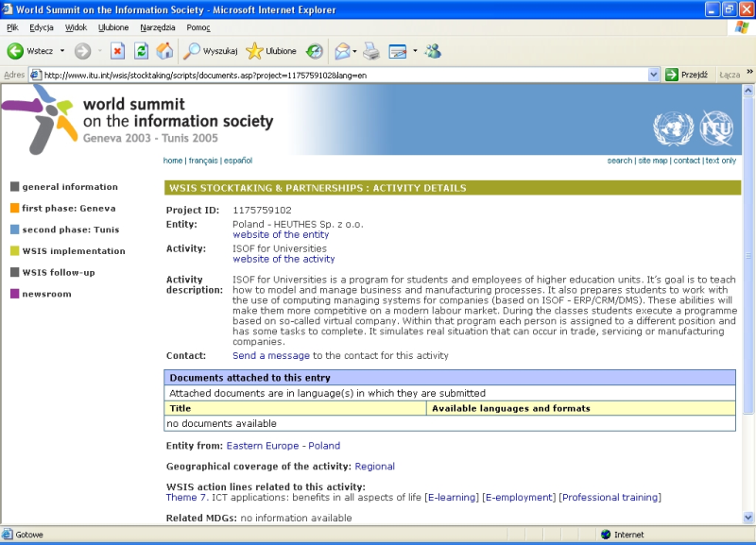Switch to français language link
This screenshot has height=545, width=756.
(x=203, y=161)
